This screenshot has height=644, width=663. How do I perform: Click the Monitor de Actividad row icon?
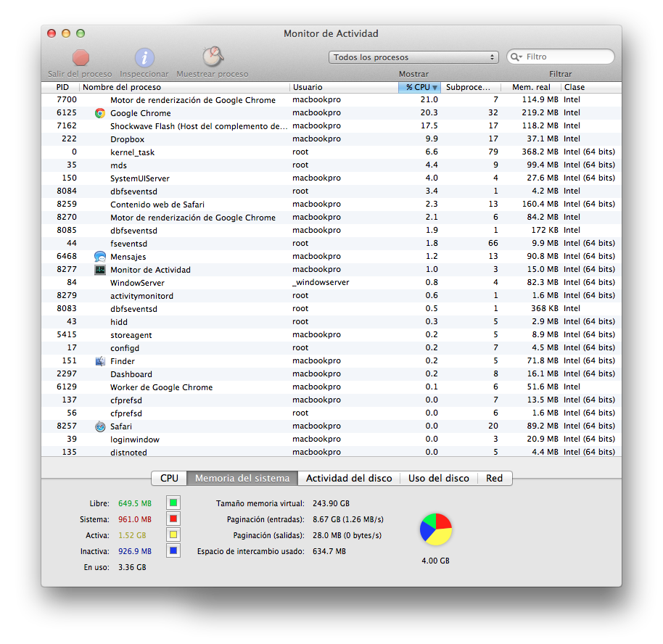click(x=100, y=270)
